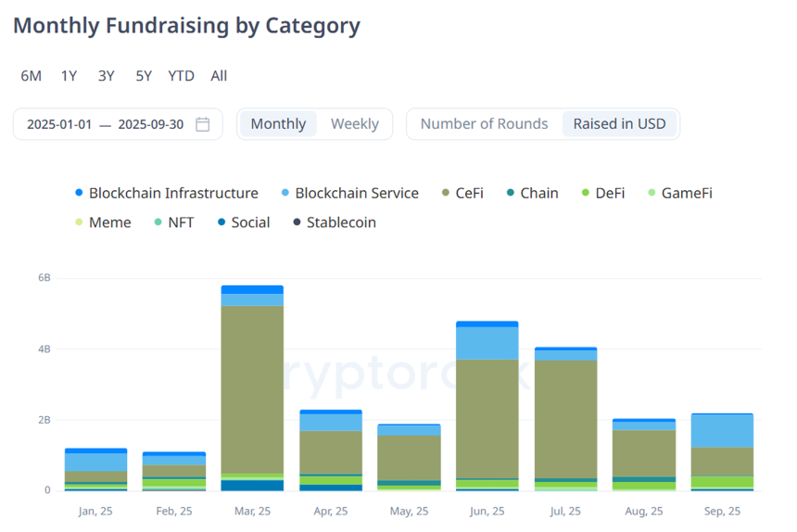
Task: Click the Sep 25 Blockchain Service bar segment
Action: 722,431
